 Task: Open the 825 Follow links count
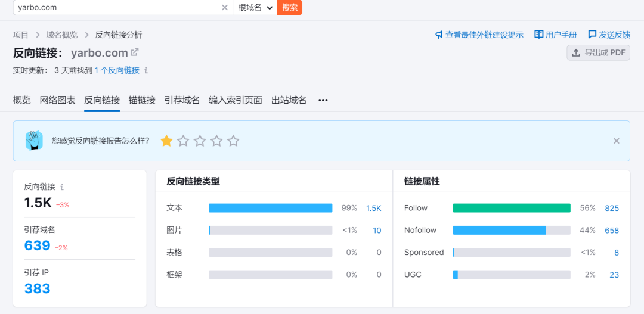612,208
